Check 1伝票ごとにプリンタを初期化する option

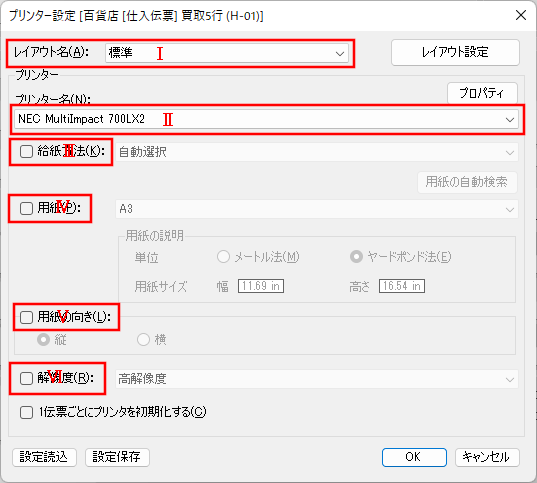pos(26,412)
